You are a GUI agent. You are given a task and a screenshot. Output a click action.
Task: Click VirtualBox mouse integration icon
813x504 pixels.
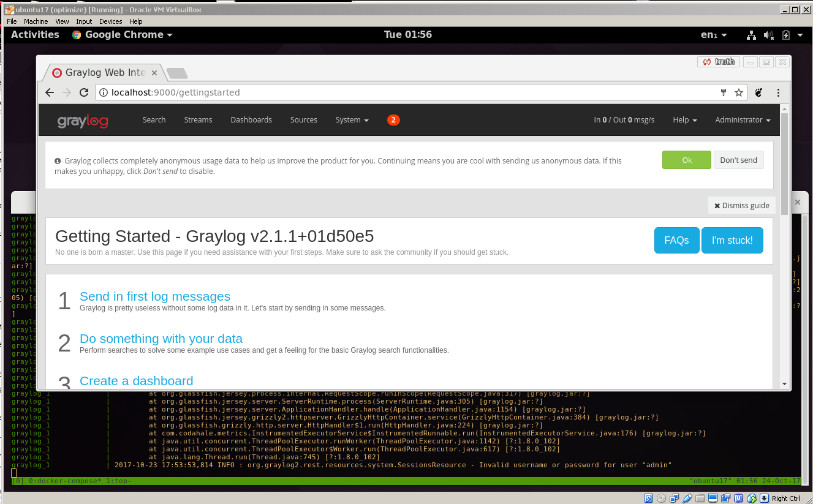[x=752, y=498]
